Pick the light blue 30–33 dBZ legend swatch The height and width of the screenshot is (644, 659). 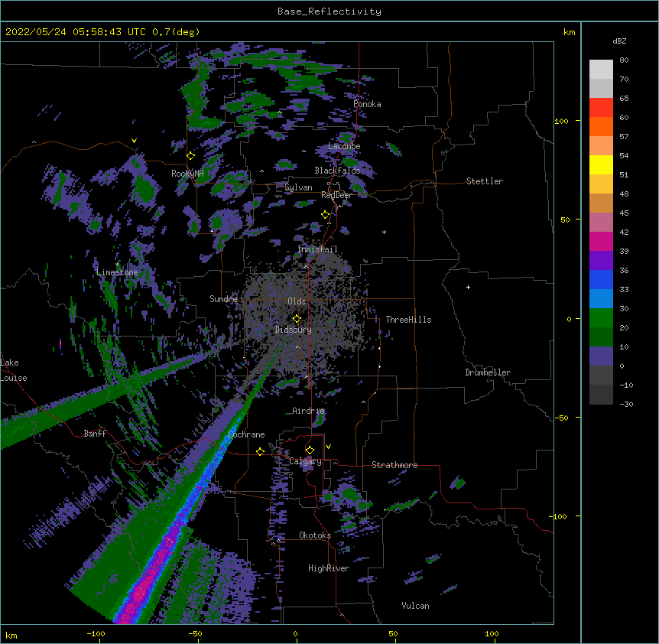click(x=601, y=299)
